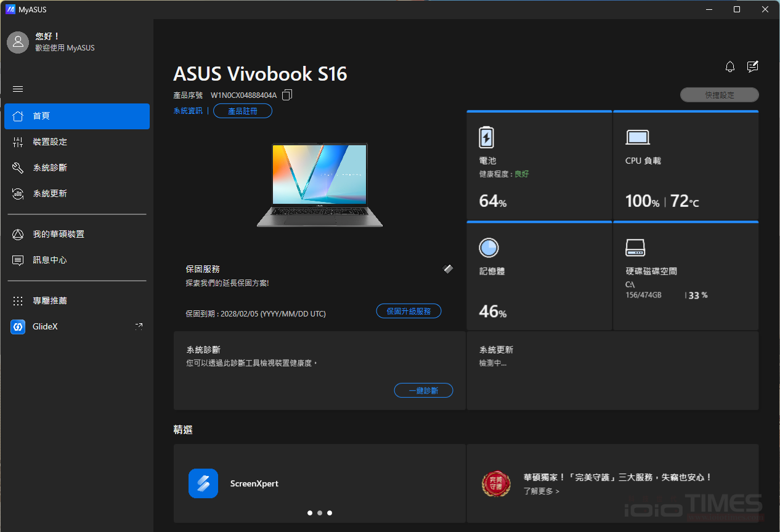The image size is (780, 532).
Task: Open GlideX via its external-link arrow
Action: coord(139,326)
